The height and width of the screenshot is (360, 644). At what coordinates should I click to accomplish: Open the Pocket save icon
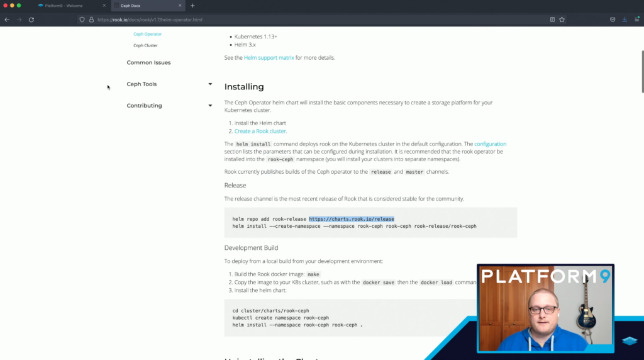613,20
